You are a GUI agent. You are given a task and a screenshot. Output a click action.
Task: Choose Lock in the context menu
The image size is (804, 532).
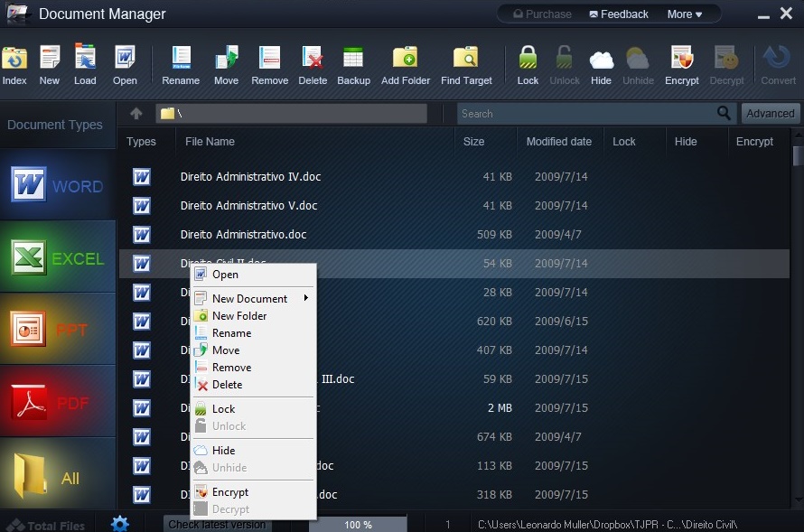tap(253, 409)
